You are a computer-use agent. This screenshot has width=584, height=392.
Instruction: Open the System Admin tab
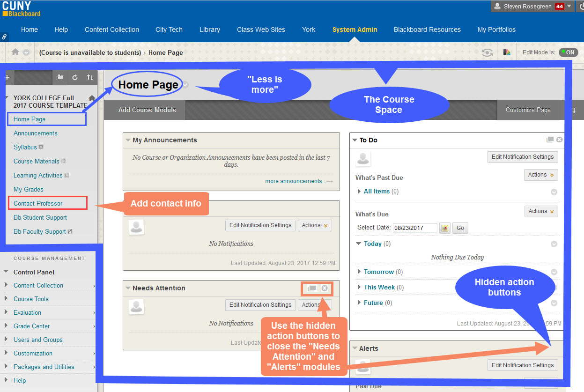(x=355, y=30)
